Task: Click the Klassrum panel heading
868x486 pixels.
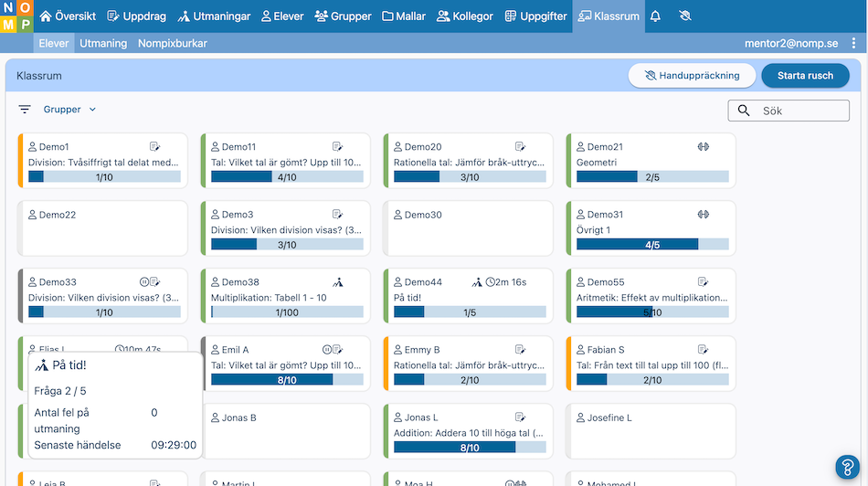Action: click(x=39, y=76)
